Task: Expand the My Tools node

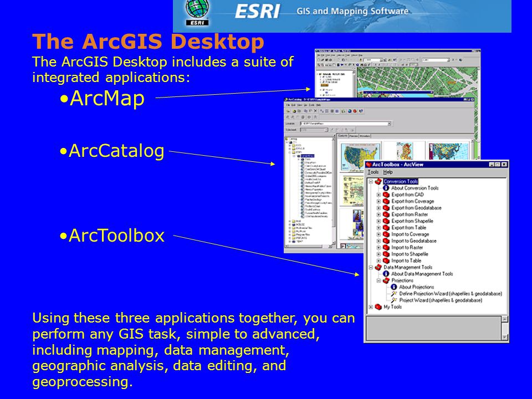Action: coord(371,307)
